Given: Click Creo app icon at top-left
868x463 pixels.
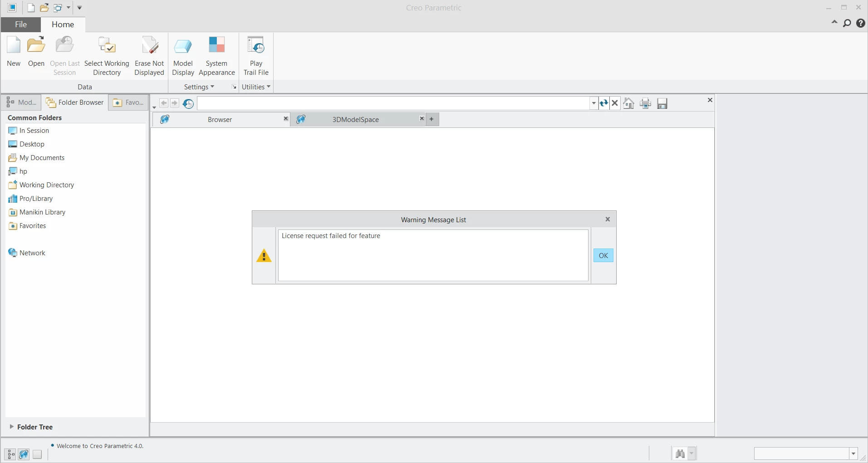Looking at the screenshot, I should (12, 8).
